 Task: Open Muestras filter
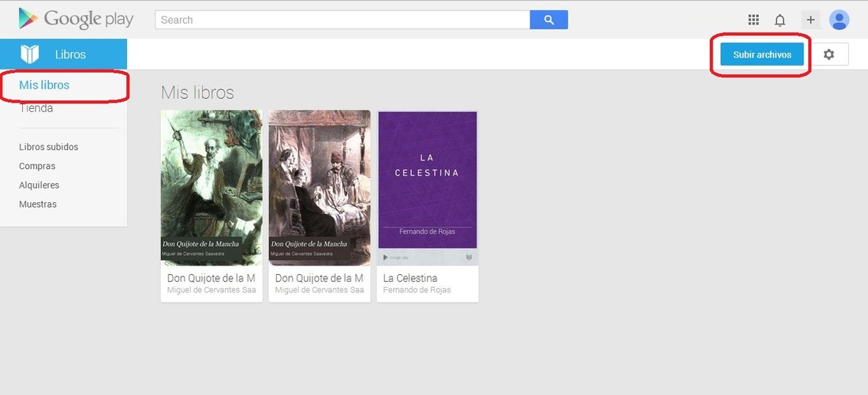[38, 204]
